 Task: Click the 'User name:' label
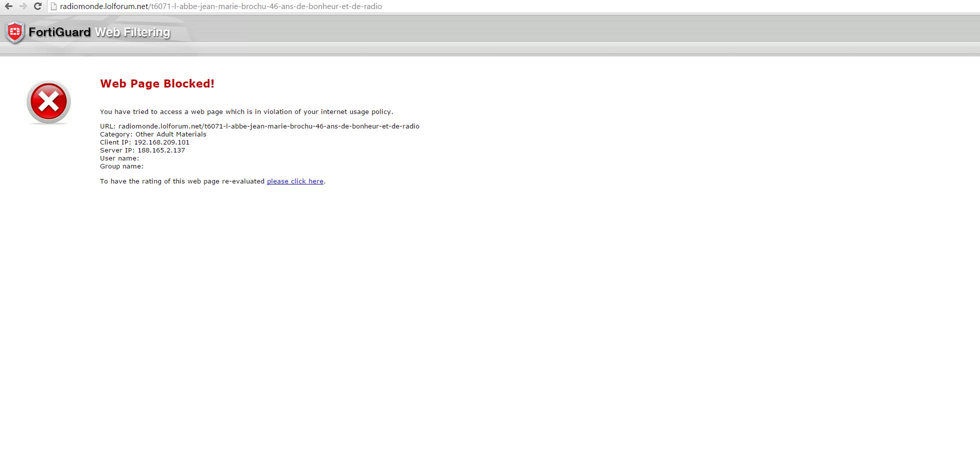119,158
